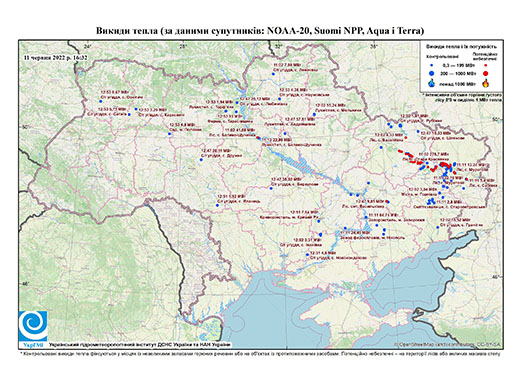Screen dimensions: 520x368
Task: Click the UkrGMI spiral logo
Action: click(33, 326)
